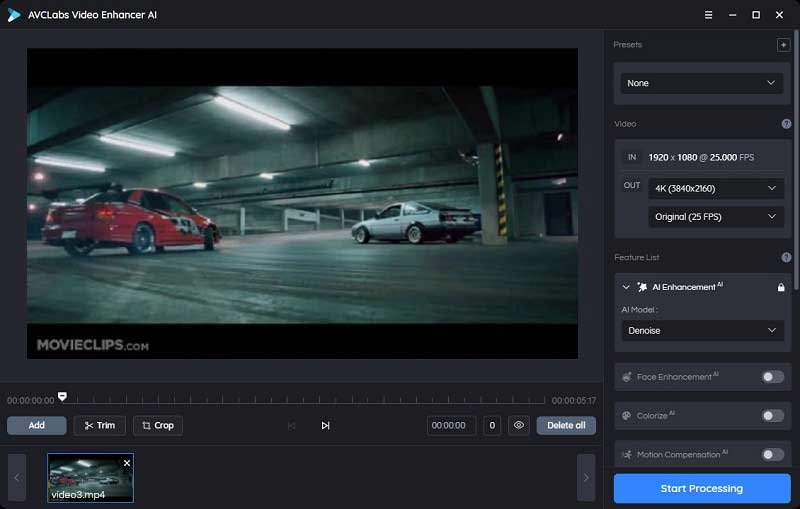Image resolution: width=800 pixels, height=509 pixels.
Task: Click the Crop button
Action: click(158, 425)
